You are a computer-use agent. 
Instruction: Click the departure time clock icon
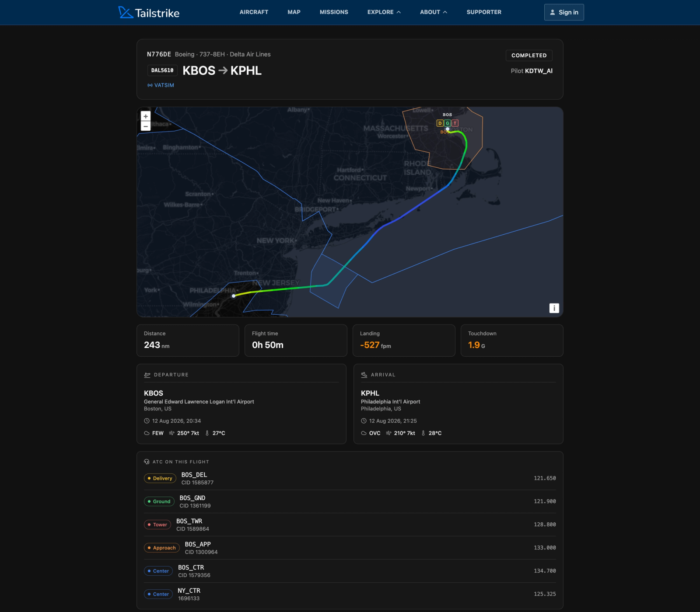coord(147,421)
